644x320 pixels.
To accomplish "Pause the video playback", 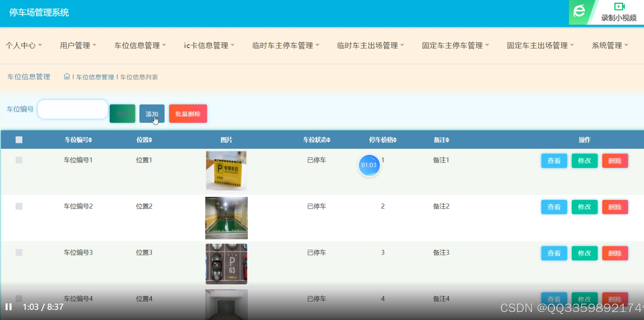I will pos(9,307).
